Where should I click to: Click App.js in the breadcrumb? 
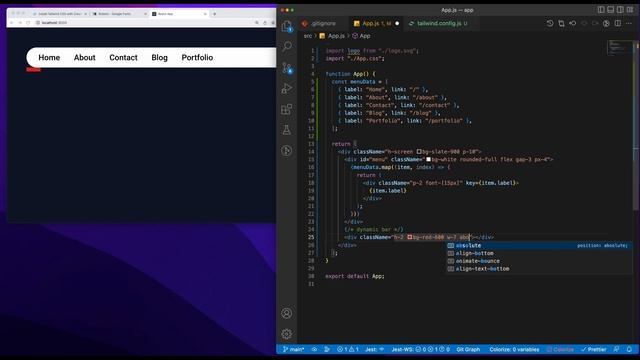[x=336, y=36]
